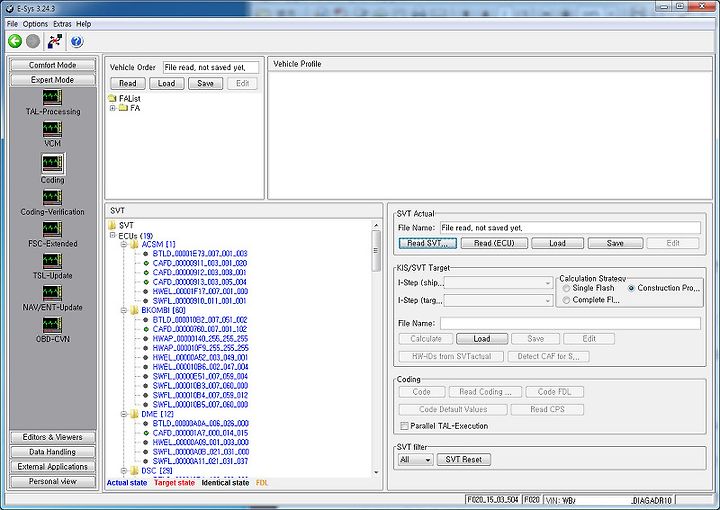Viewport: 720px width, 510px height.
Task: Click the E-Sys title bar app icon
Action: pos(9,7)
